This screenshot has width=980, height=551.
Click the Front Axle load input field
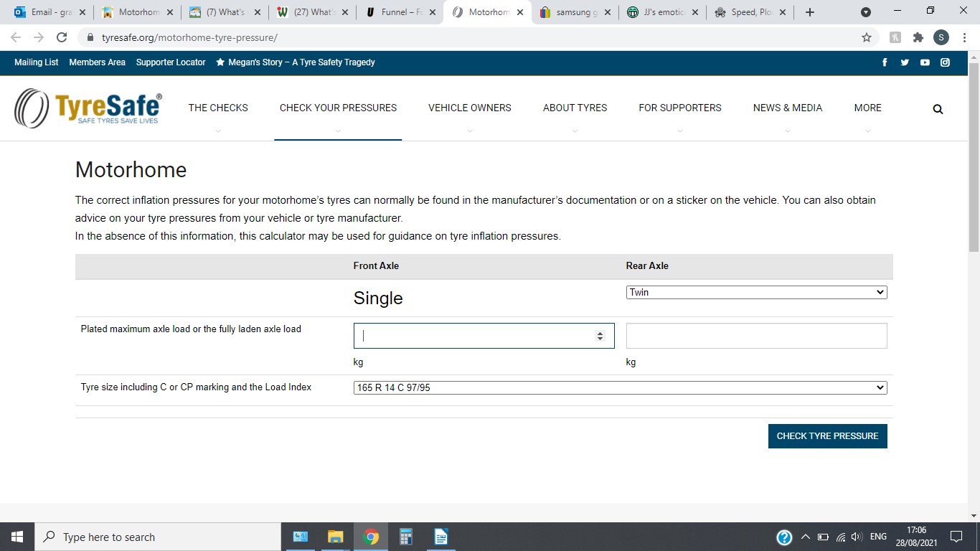pos(484,336)
